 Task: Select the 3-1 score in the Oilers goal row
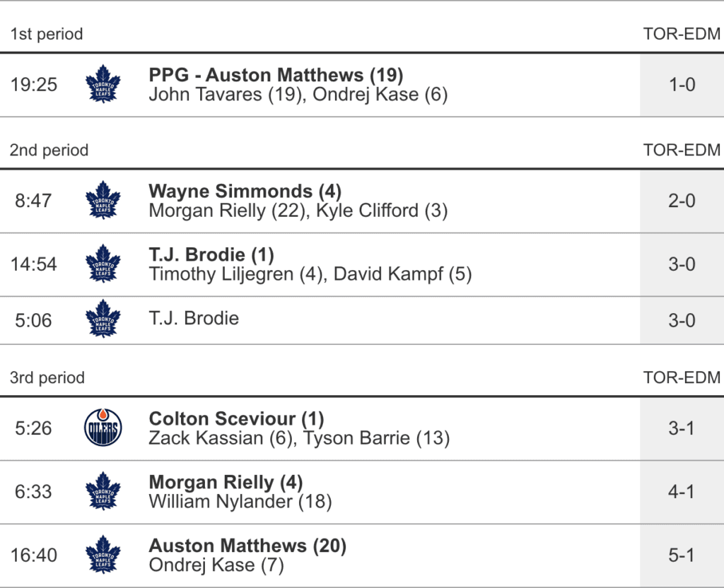tap(682, 428)
